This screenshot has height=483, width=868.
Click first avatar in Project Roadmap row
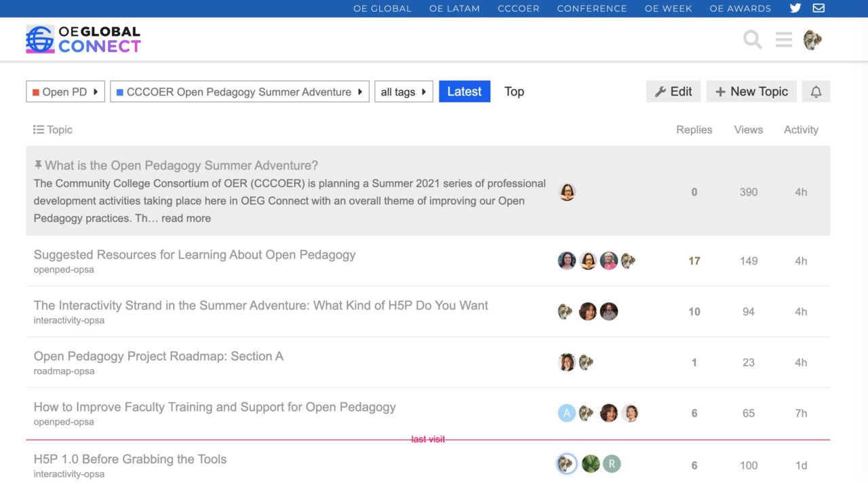(567, 362)
